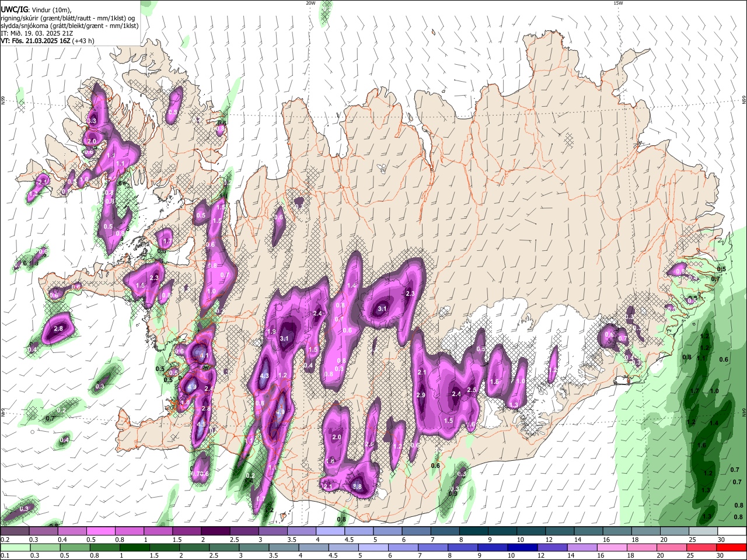This screenshot has width=747, height=560.
Task: Click the 'slydda/snjókoma' legend description line
Action: coord(69,26)
